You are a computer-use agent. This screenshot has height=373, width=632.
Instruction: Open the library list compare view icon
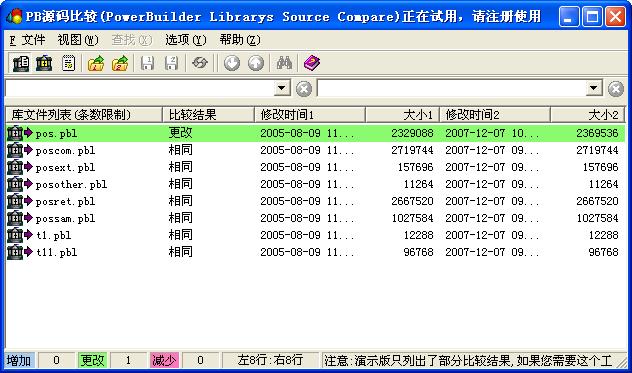pyautogui.click(x=20, y=63)
